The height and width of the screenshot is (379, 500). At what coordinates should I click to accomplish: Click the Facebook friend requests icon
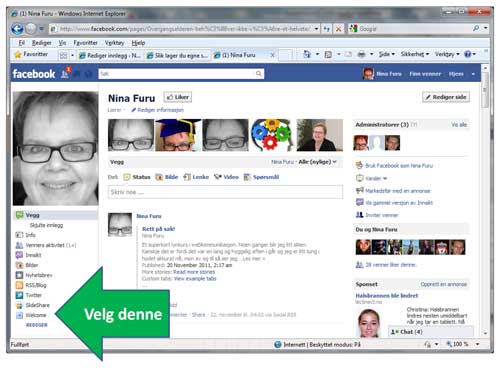click(x=65, y=74)
